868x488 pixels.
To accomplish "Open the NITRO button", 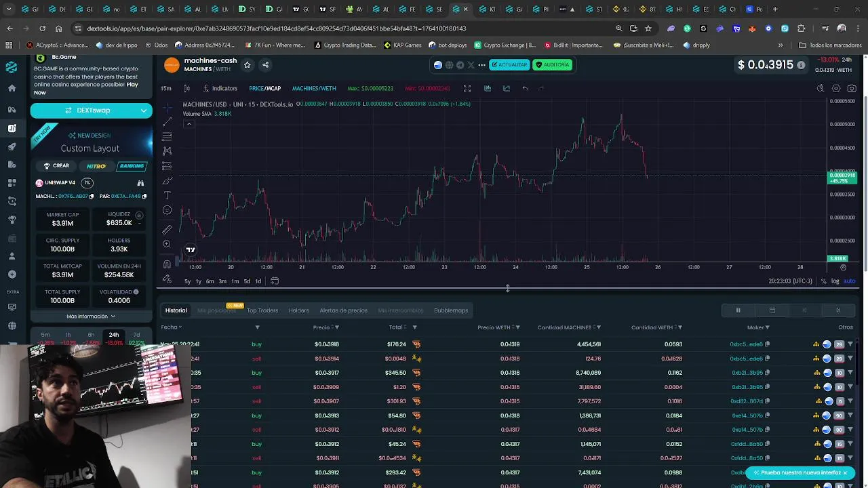I will pos(96,166).
